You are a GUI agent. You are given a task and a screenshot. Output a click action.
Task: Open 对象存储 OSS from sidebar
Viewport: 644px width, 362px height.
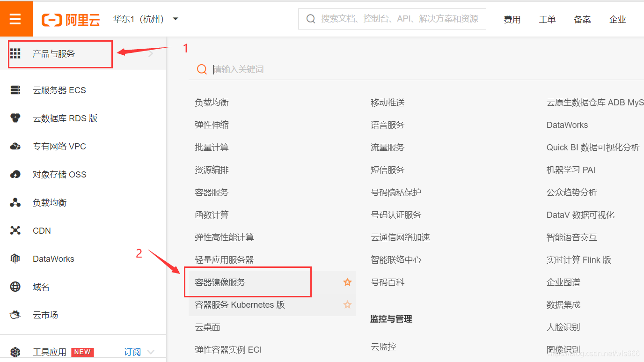click(x=59, y=175)
